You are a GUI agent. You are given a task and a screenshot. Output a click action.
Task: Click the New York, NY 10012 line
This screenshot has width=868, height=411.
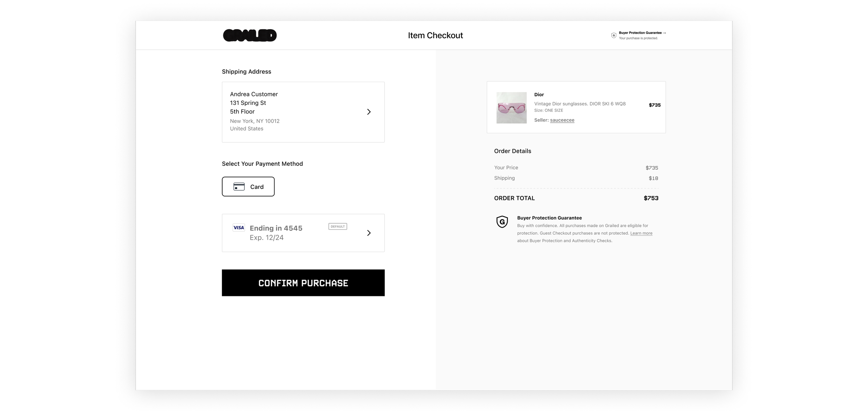point(254,121)
